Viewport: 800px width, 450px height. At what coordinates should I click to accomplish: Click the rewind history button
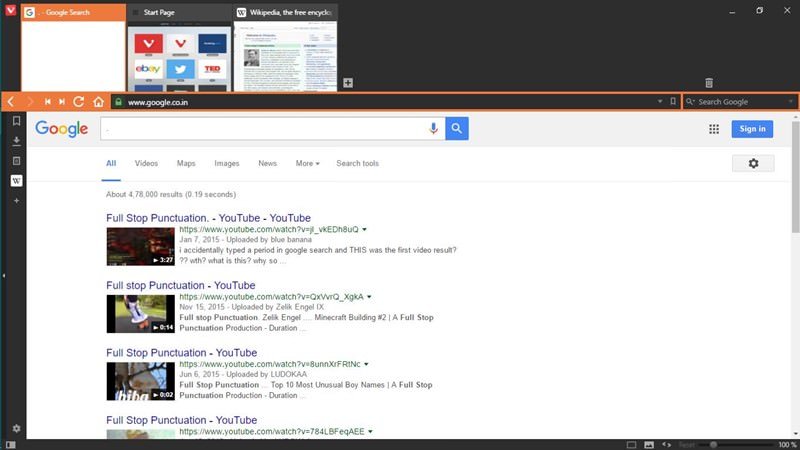(47, 102)
